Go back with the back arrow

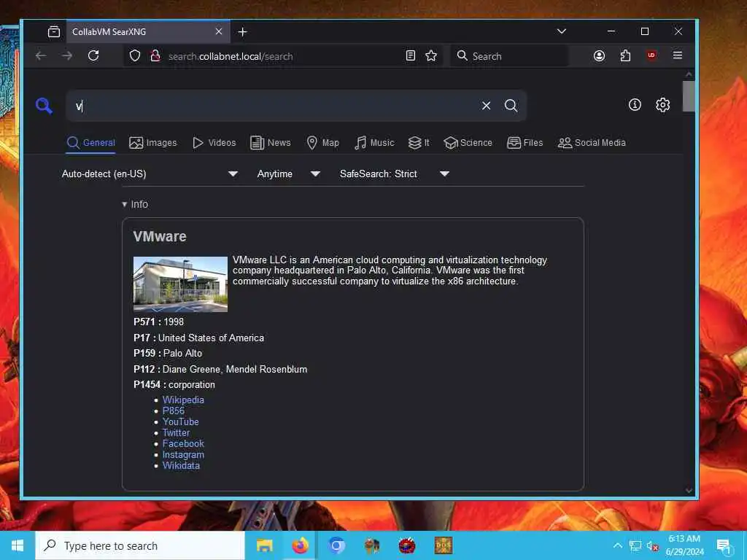coord(41,55)
